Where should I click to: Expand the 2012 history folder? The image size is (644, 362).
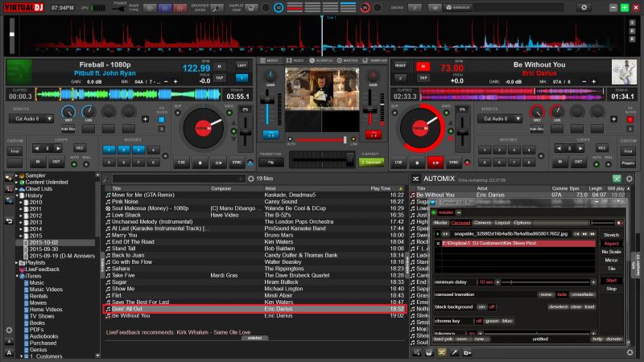coord(21,216)
